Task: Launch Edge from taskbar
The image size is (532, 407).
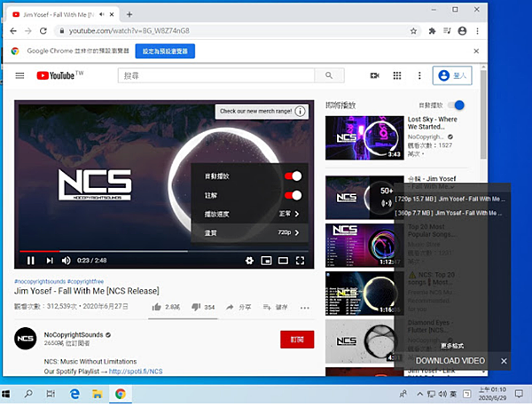Action: coord(74,394)
